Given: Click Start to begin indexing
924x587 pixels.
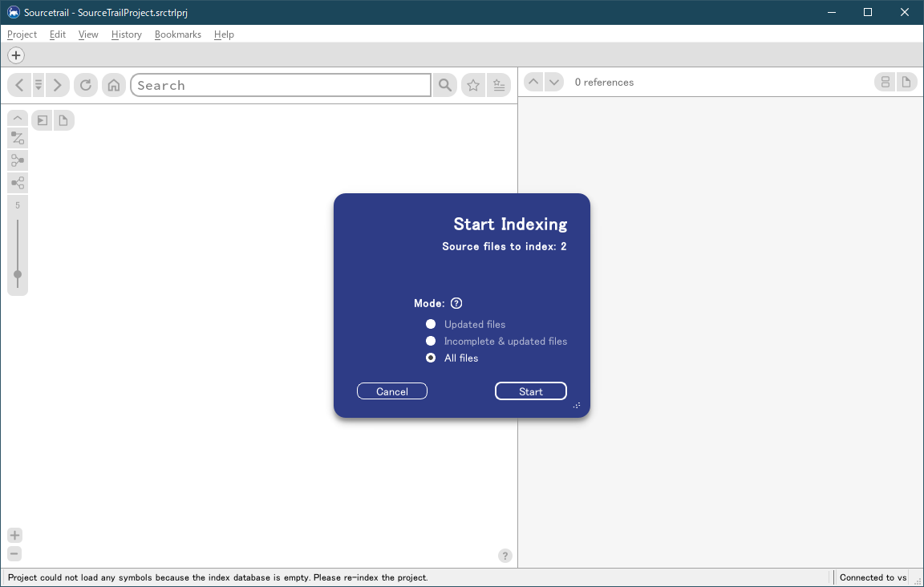Looking at the screenshot, I should pyautogui.click(x=531, y=391).
